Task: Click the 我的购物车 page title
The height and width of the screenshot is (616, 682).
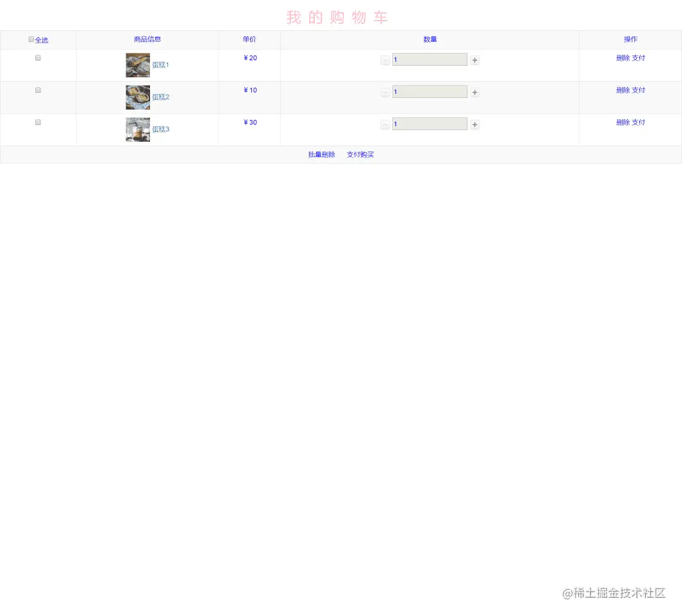Action: 337,17
